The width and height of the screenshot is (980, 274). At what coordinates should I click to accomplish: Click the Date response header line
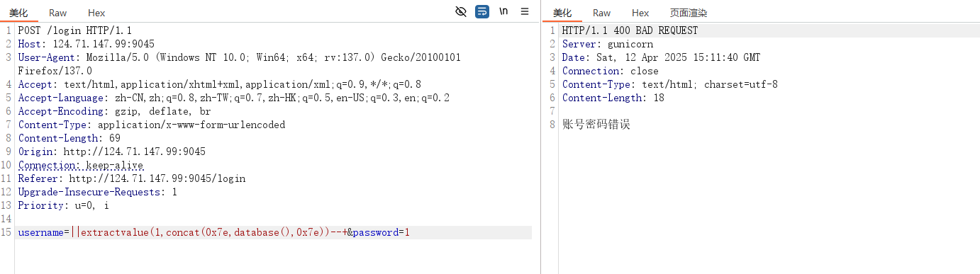(x=661, y=57)
